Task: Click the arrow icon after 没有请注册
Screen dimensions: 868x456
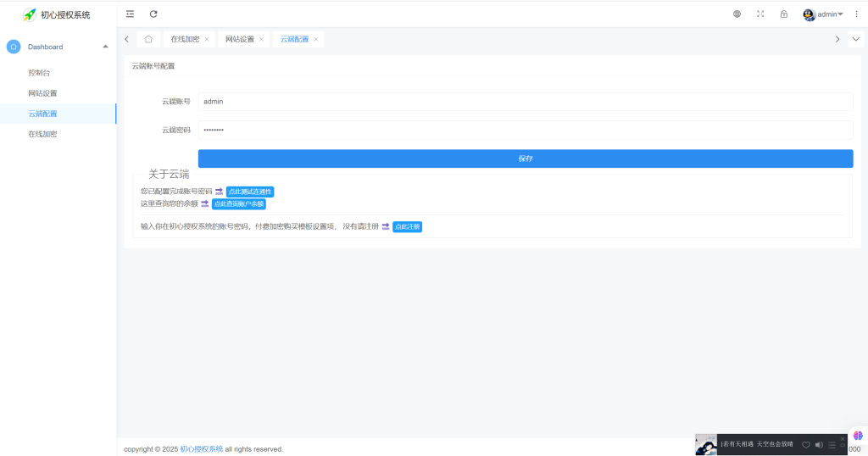Action: 386,226
